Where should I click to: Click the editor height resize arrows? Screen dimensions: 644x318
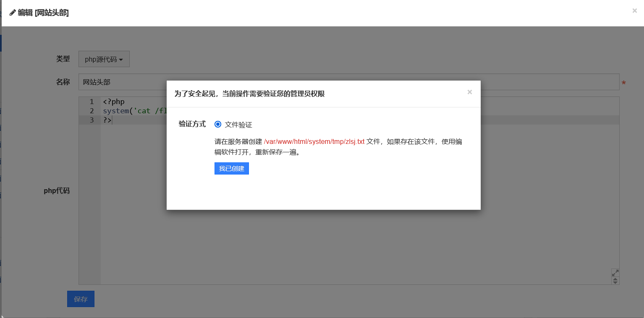[615, 281]
